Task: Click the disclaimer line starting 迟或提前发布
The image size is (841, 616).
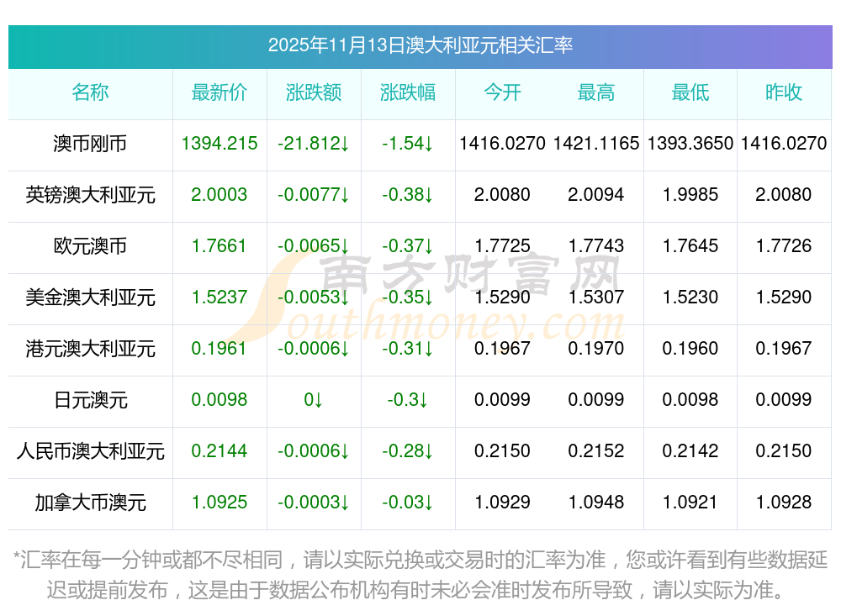Action: pyautogui.click(x=415, y=590)
